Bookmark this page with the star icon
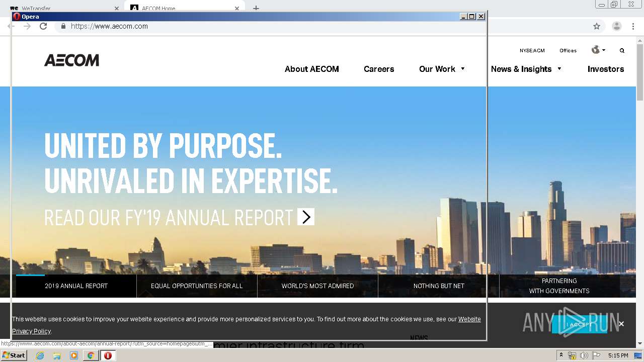 click(597, 26)
